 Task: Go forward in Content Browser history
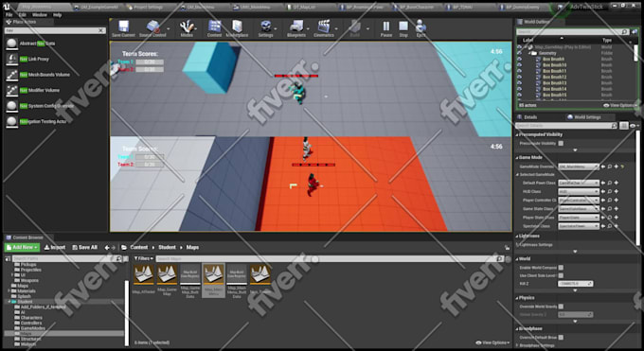click(x=114, y=248)
